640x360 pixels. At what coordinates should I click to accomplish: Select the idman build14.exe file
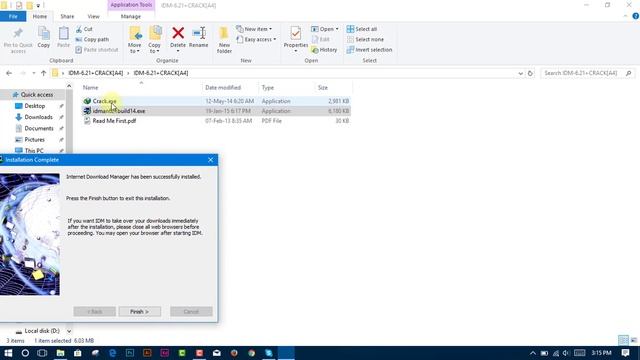pyautogui.click(x=216, y=111)
